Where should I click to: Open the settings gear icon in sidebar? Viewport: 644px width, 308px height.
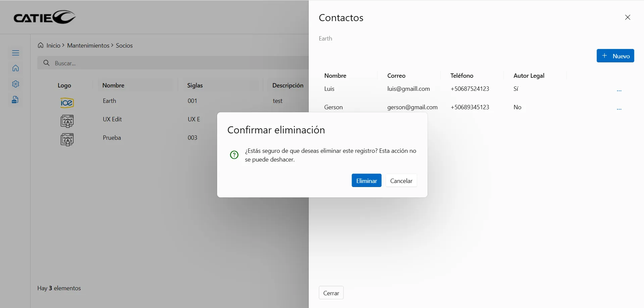coord(15,84)
